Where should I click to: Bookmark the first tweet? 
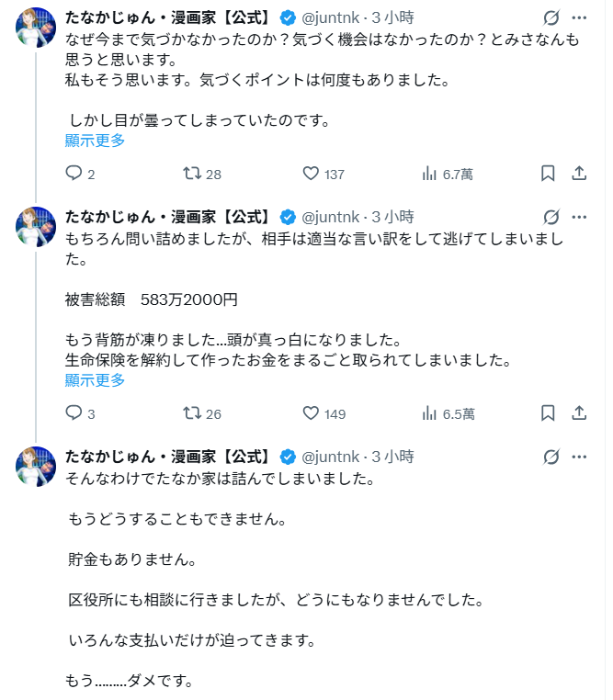point(547,174)
